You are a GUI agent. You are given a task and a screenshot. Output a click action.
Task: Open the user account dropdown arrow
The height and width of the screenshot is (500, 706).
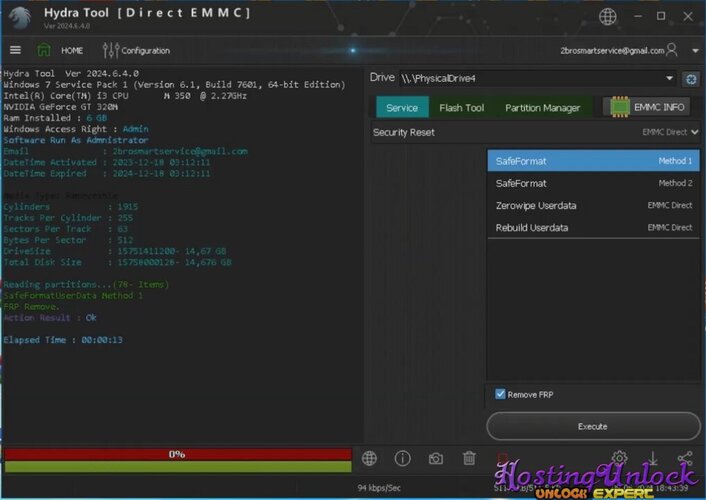coord(695,50)
